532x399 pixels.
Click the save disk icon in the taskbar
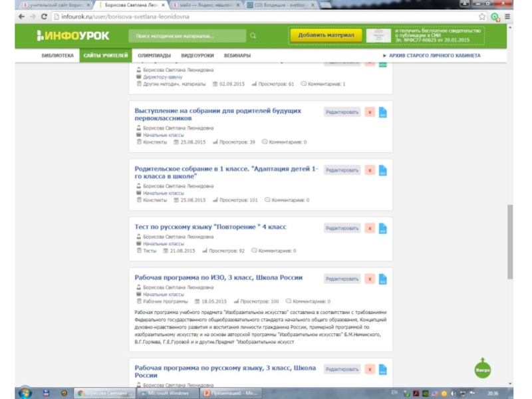pos(46,393)
